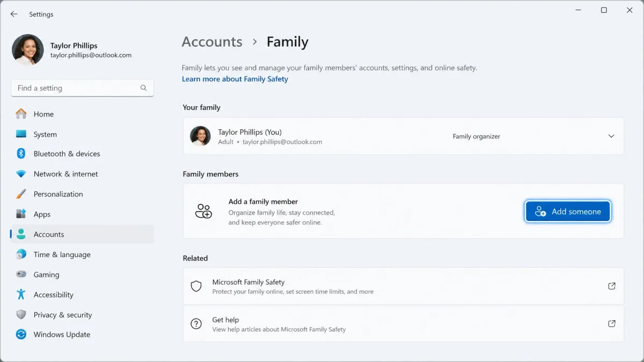Click the Find a setting search box
644x362 pixels.
pos(82,88)
